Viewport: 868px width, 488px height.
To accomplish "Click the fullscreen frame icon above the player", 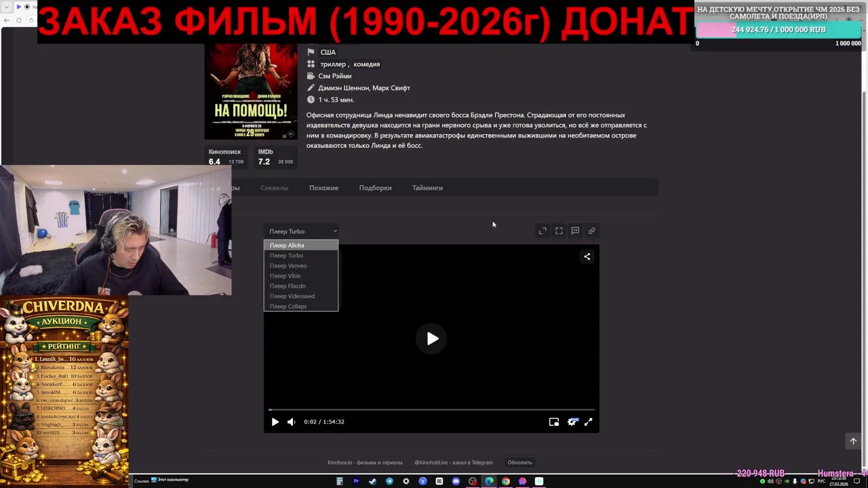I will click(559, 231).
